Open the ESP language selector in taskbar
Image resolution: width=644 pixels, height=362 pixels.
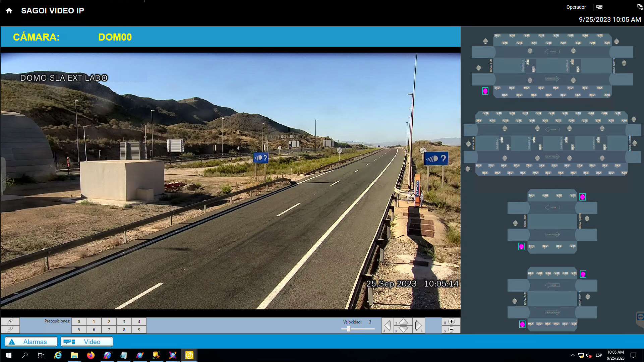pos(598,355)
